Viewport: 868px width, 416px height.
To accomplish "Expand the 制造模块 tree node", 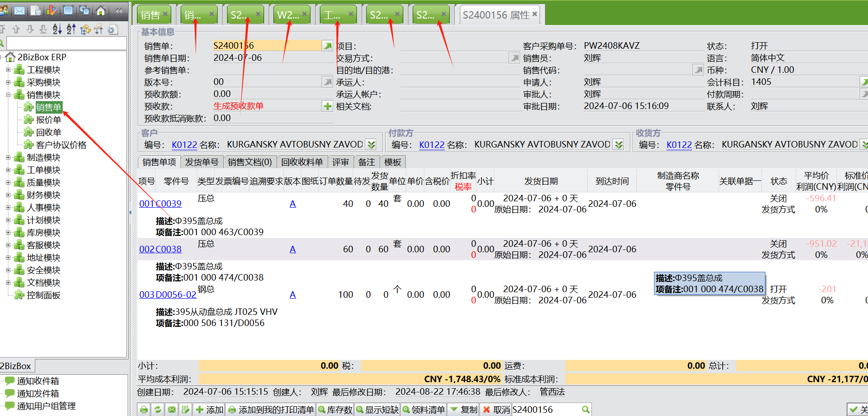I will pos(8,158).
